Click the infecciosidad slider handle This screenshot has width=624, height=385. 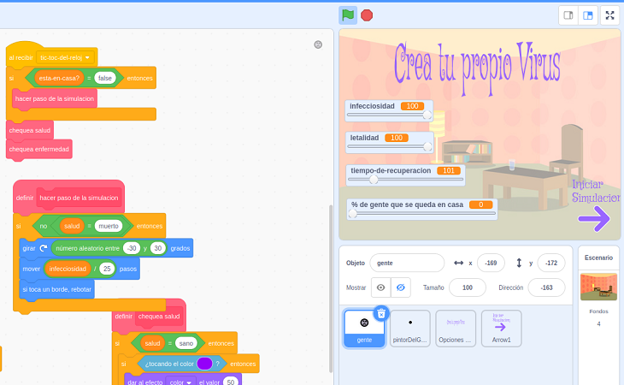[427, 115]
